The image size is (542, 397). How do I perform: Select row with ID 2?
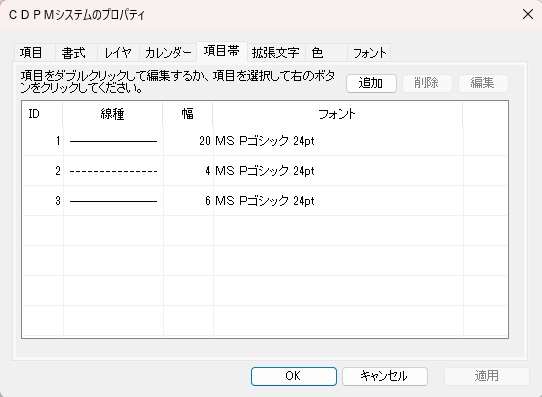[x=265, y=171]
